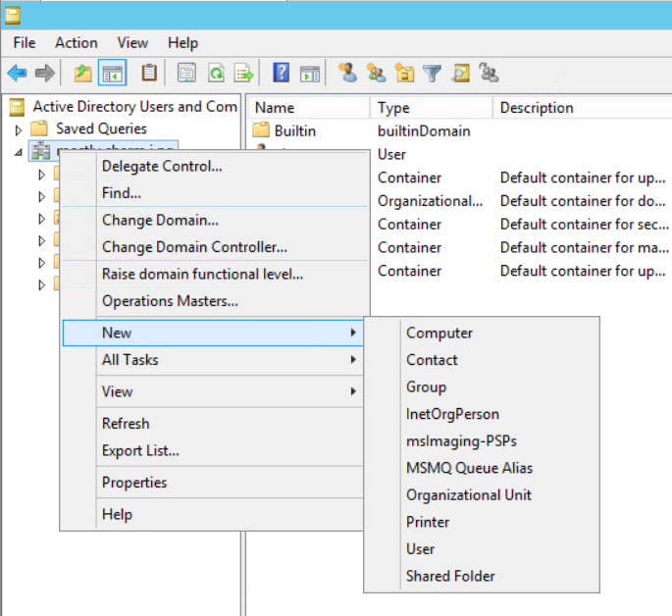Screen dimensions: 672x616
Task: Select Change Domain Controller... entry
Action: point(216,247)
